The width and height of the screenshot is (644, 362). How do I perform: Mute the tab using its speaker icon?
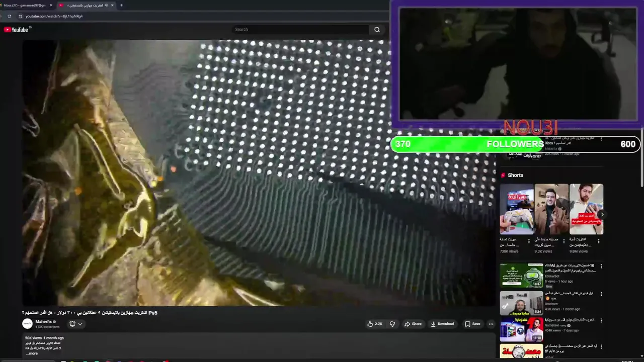pyautogui.click(x=106, y=5)
